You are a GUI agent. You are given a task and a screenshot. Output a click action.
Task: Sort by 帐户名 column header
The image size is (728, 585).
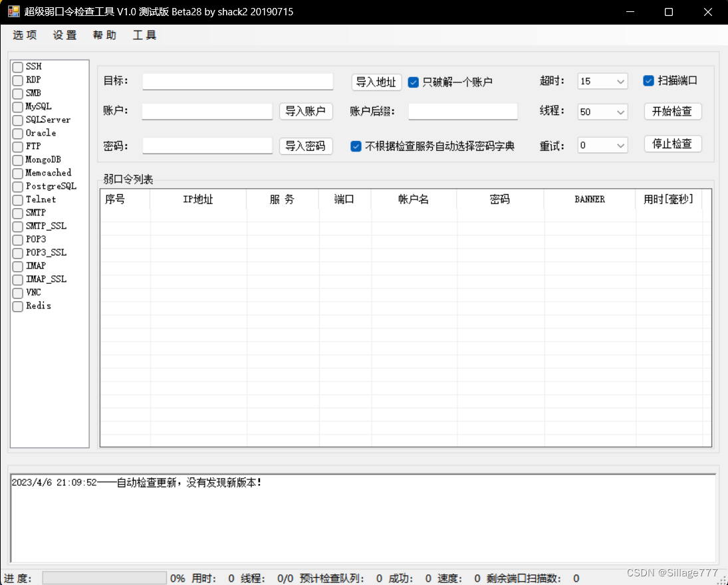414,199
